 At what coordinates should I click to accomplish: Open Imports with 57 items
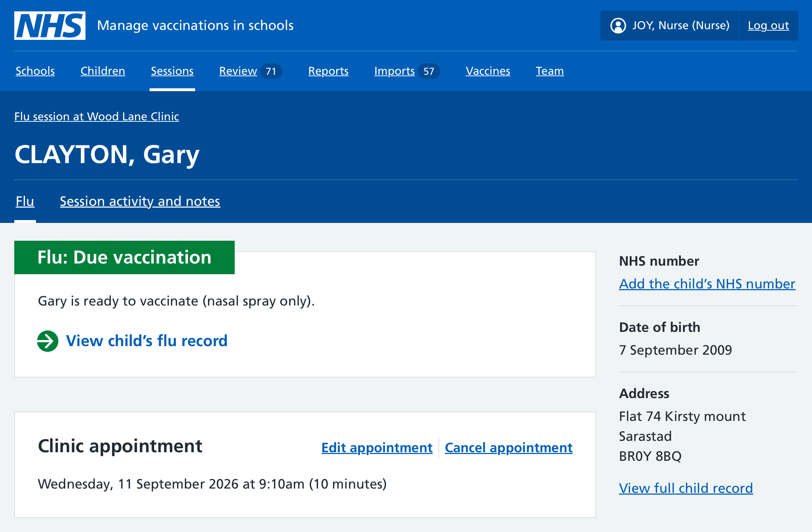coord(407,71)
